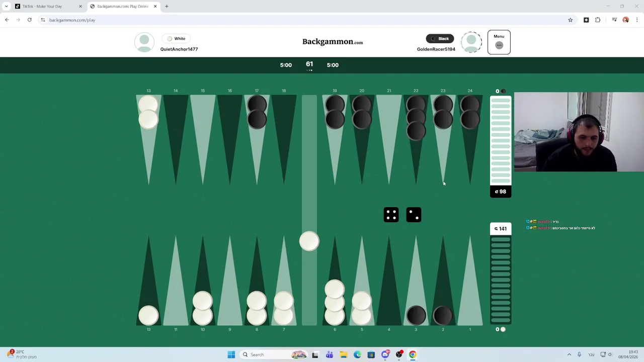
Task: Click the match counter 61
Action: [x=309, y=64]
